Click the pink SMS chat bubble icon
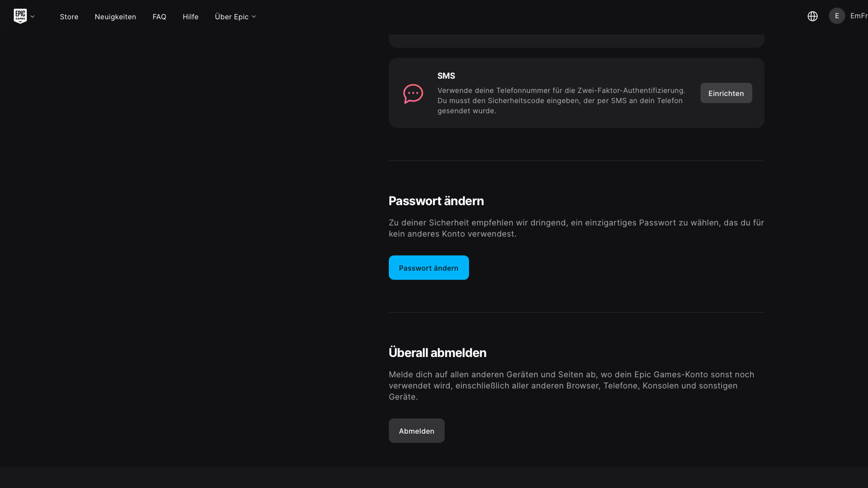This screenshot has width=868, height=488. tap(413, 93)
